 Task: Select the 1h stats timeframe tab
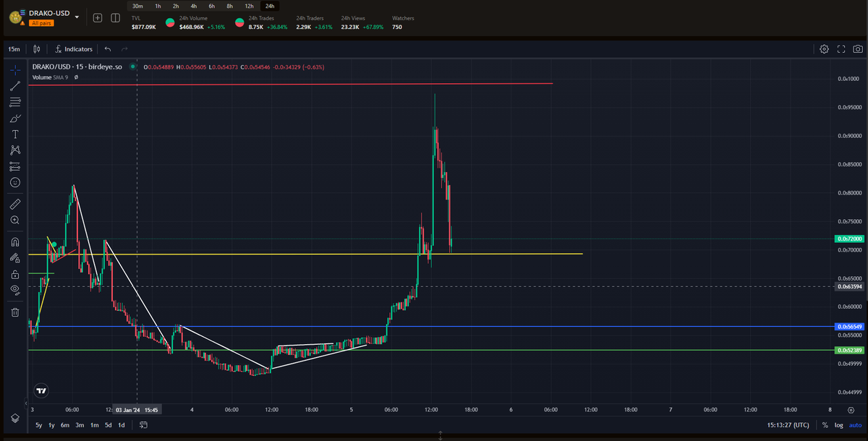(x=157, y=6)
